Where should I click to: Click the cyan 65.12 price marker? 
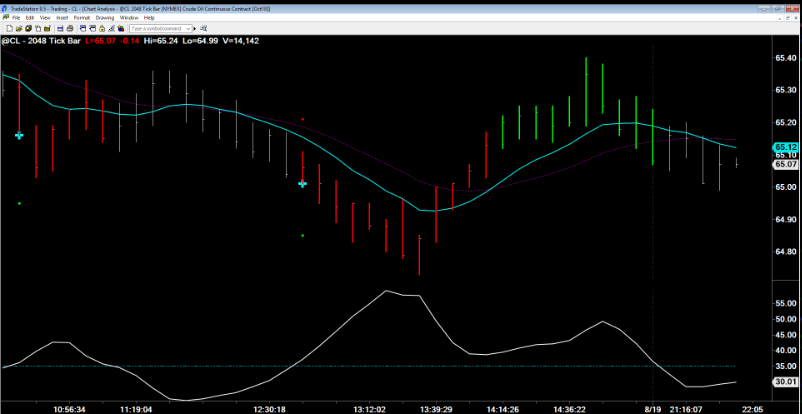pyautogui.click(x=786, y=147)
